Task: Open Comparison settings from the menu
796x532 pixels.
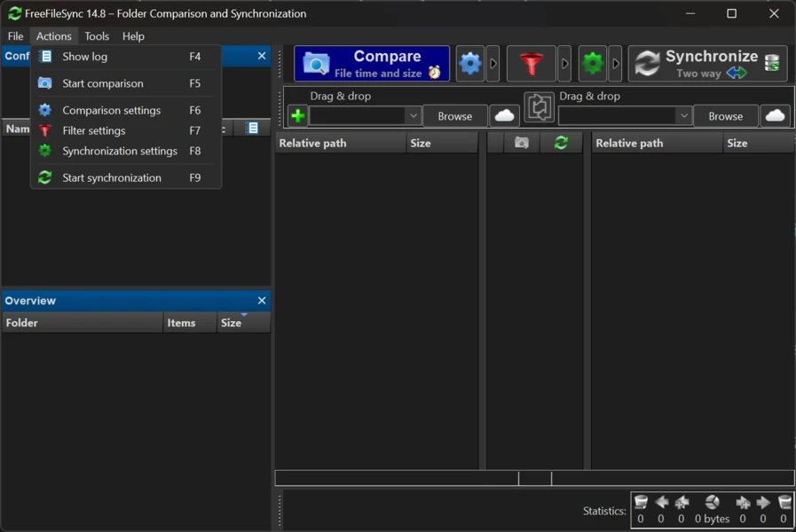Action: 126,110
